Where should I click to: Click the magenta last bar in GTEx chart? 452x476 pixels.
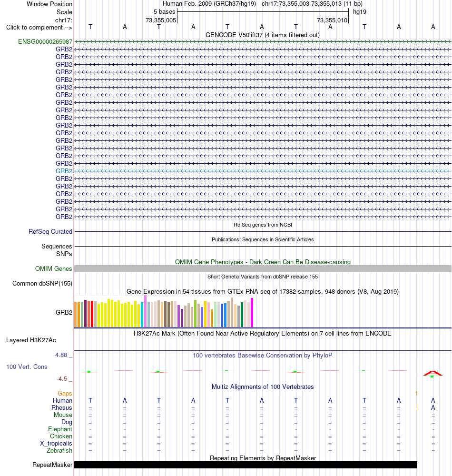(252, 312)
